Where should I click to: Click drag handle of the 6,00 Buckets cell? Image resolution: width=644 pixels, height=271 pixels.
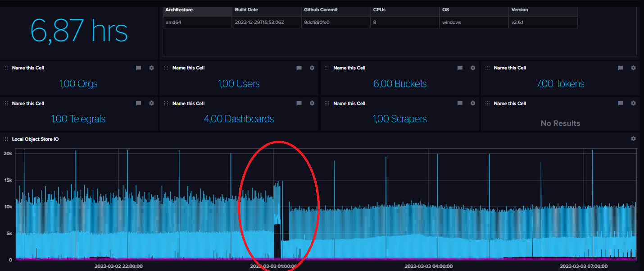[x=327, y=68]
